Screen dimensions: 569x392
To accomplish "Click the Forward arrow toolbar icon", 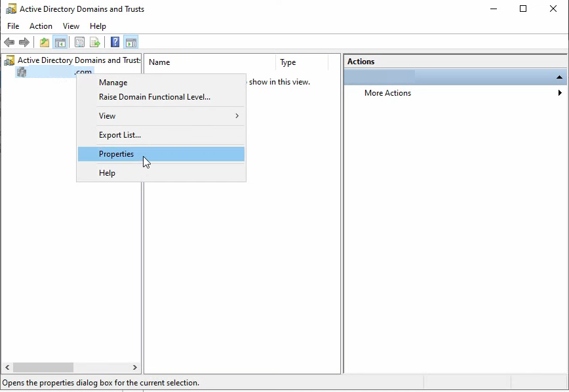I will coord(24,43).
